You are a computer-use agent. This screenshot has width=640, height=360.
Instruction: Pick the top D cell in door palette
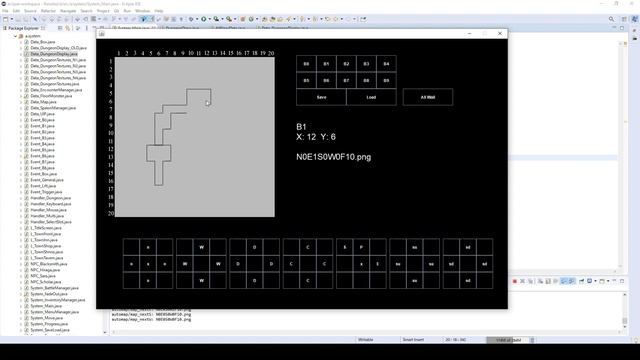pos(254,247)
